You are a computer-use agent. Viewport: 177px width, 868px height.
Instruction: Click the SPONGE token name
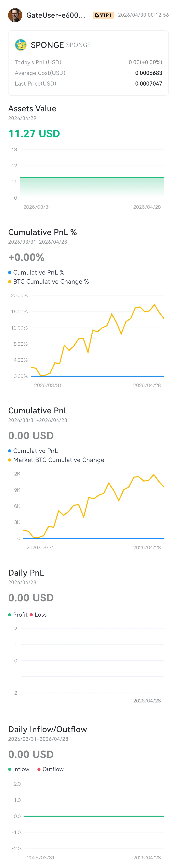(x=47, y=45)
